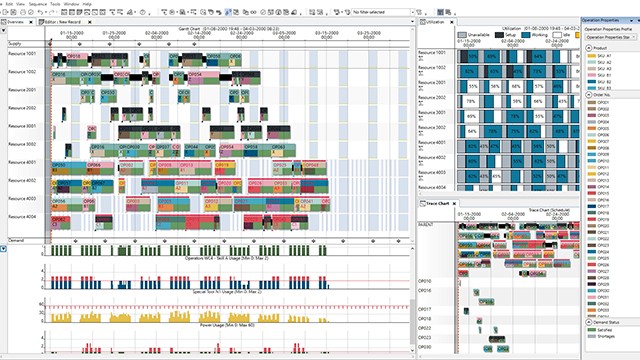Viewport: 640px width, 360px height.
Task: Click the Print icon in the toolbar
Action: point(23,12)
